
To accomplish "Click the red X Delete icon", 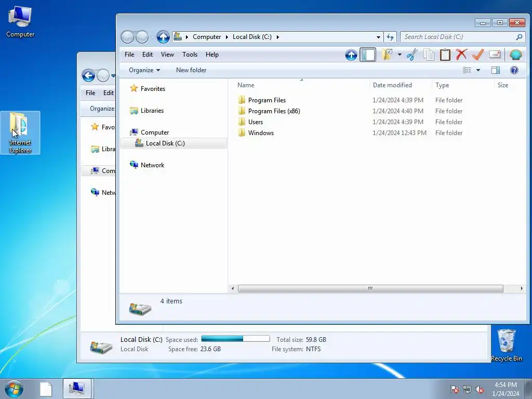I will coord(461,55).
